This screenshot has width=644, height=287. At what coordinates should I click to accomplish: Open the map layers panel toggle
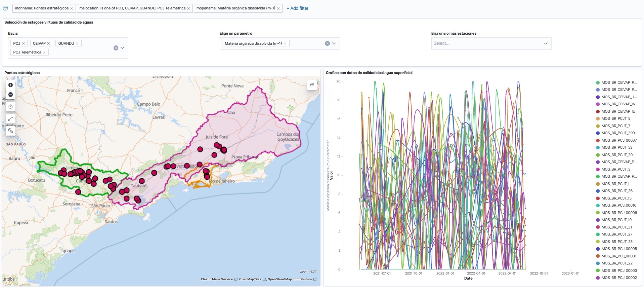(x=312, y=85)
